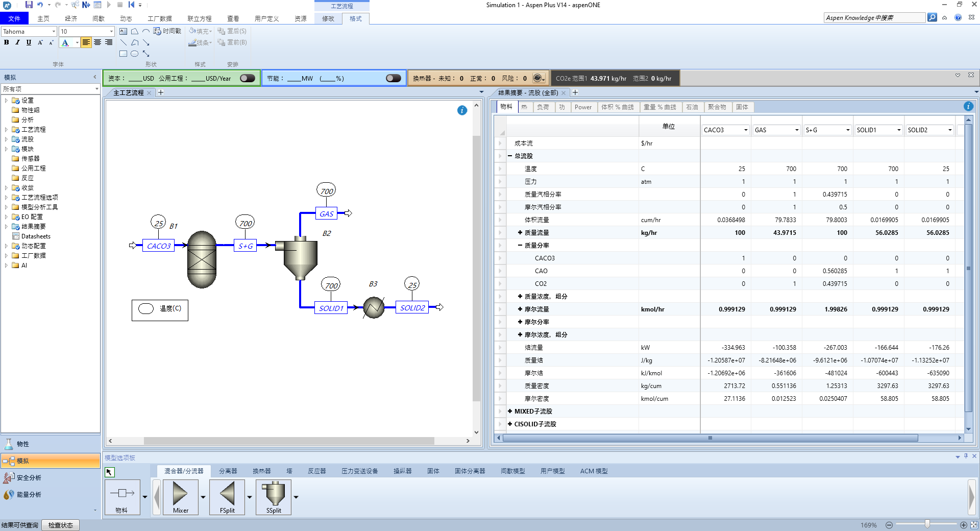The width and height of the screenshot is (980, 531).
Task: Open the 结果摘要 tree item
Action: click(34, 226)
